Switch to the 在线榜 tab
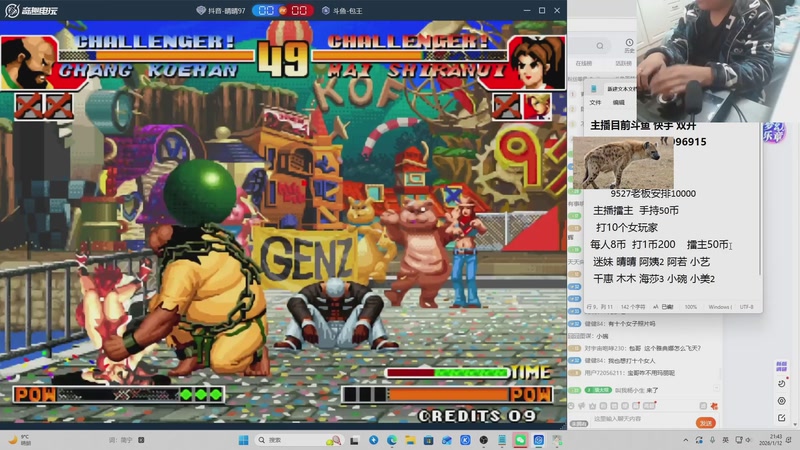This screenshot has width=800, height=450. 584,63
